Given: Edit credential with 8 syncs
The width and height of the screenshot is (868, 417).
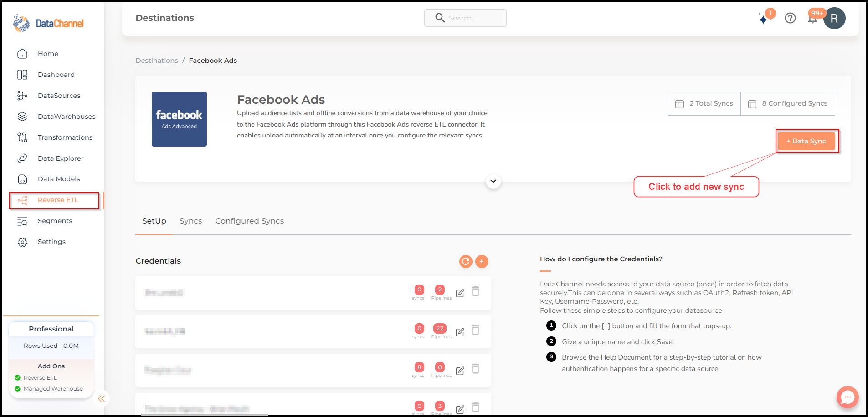Looking at the screenshot, I should tap(460, 371).
